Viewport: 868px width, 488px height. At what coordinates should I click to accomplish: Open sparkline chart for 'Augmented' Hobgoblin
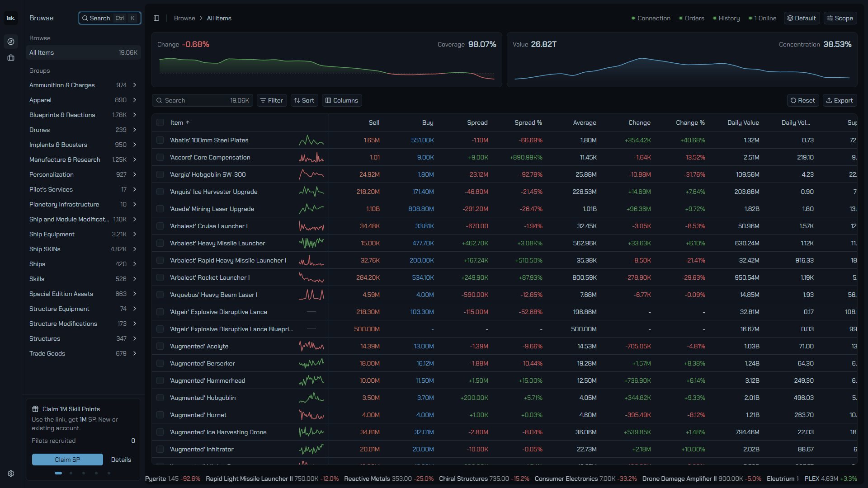pyautogui.click(x=311, y=398)
